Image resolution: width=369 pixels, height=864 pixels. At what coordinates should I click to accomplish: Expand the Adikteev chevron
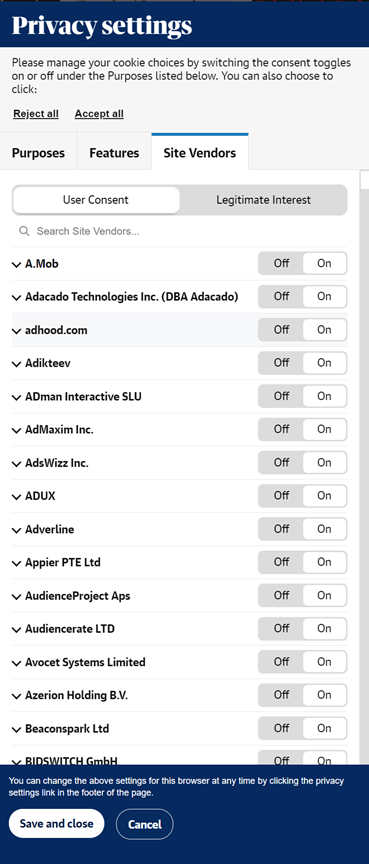click(x=17, y=364)
